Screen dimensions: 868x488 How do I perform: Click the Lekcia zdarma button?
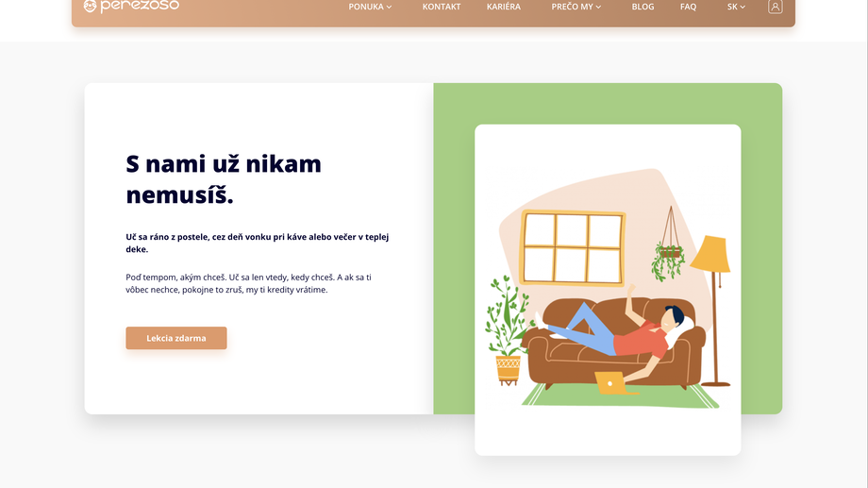point(176,338)
